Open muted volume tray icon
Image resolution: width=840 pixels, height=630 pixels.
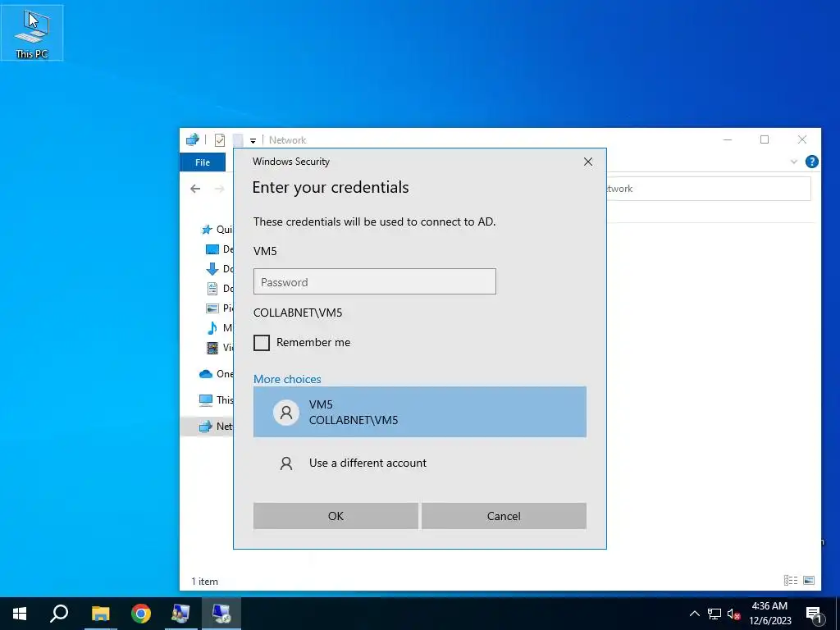click(x=733, y=614)
